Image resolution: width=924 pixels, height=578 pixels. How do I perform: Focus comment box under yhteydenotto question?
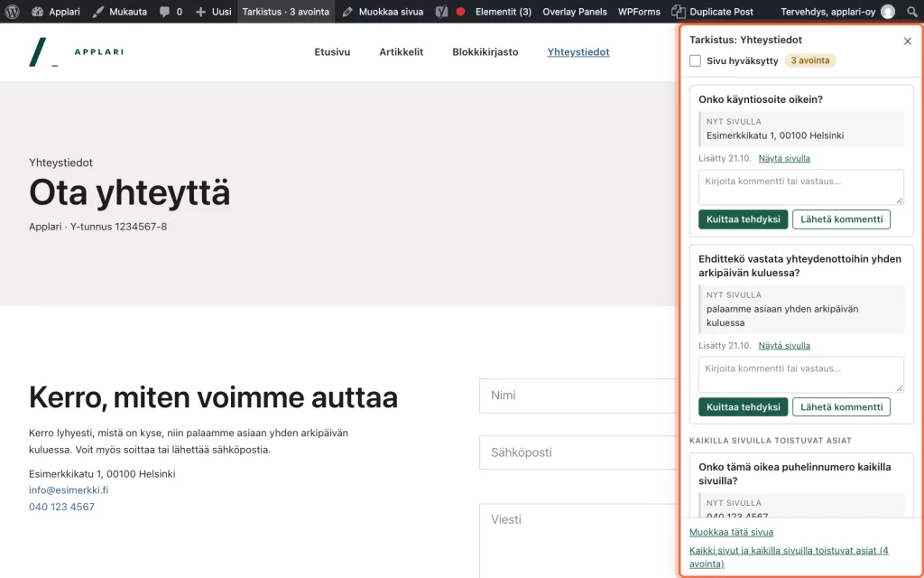pos(801,375)
